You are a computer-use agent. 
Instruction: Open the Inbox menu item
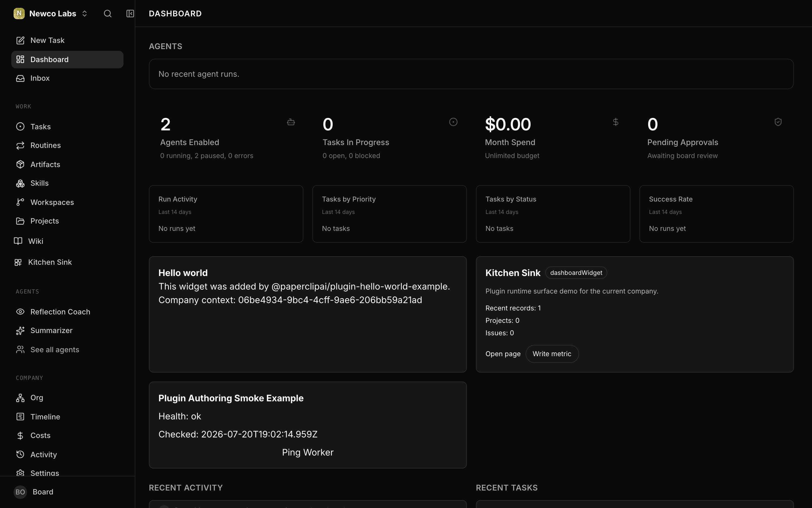(x=67, y=78)
